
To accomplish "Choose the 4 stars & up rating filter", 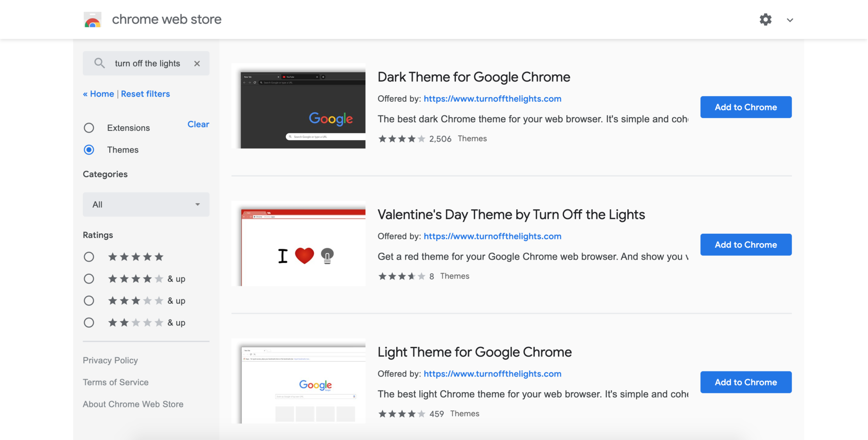I will pyautogui.click(x=89, y=279).
